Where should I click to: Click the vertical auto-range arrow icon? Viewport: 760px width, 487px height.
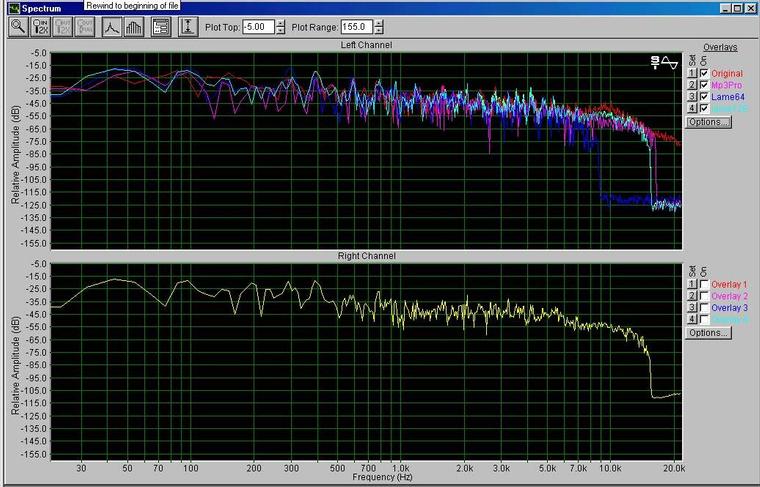[x=186, y=27]
